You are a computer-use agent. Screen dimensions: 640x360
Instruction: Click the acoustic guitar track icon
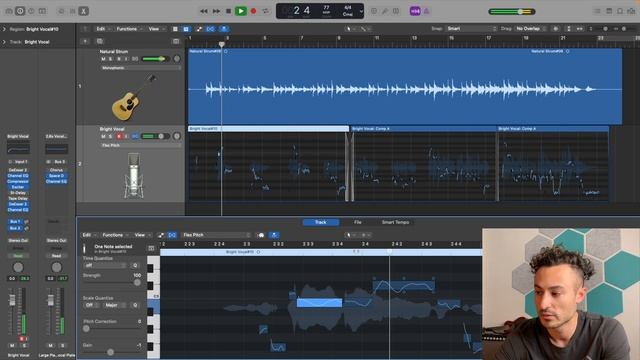tap(133, 98)
